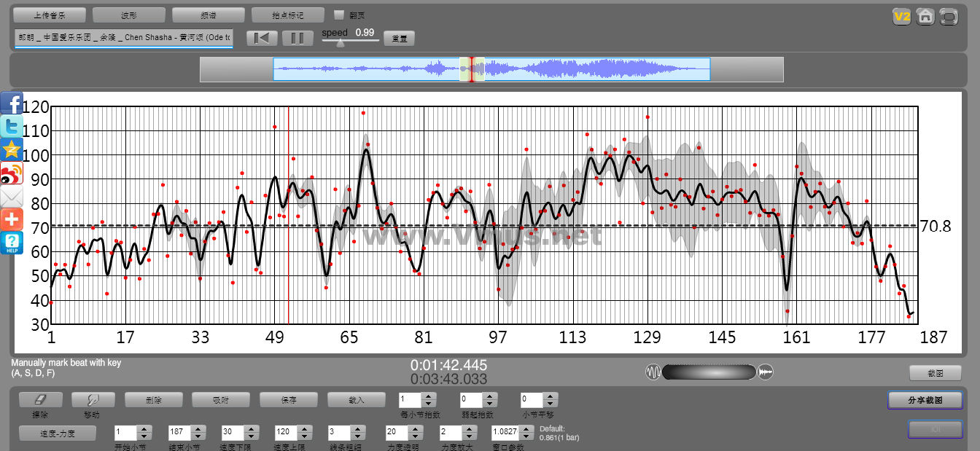
Task: Enter fullscreen with the expand icon
Action: tap(949, 16)
